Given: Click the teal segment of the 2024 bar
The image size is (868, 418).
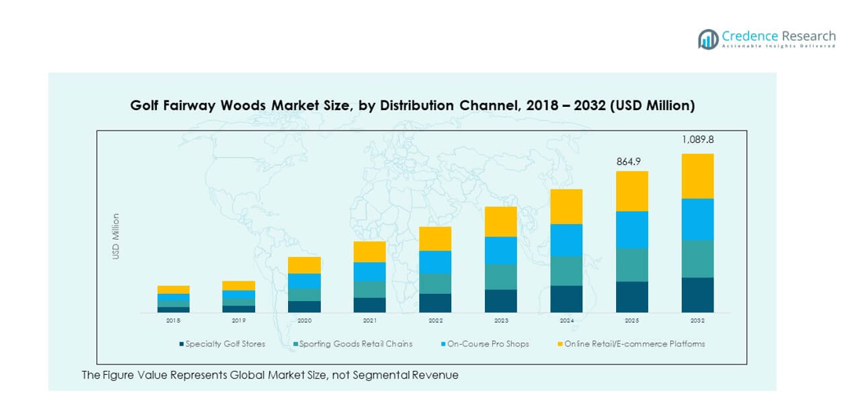Looking at the screenshot, I should [x=567, y=270].
